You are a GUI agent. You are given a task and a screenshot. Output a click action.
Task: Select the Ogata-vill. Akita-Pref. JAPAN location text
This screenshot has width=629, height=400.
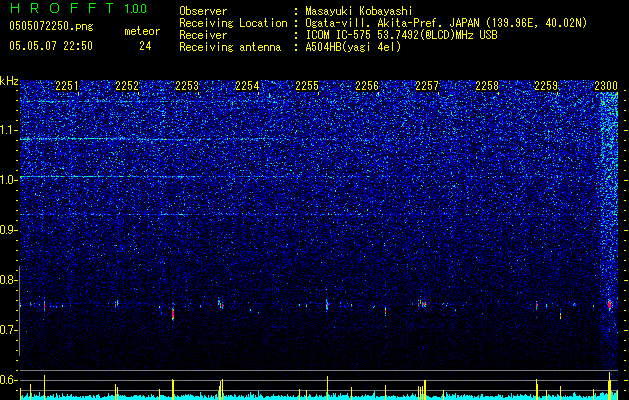point(446,24)
